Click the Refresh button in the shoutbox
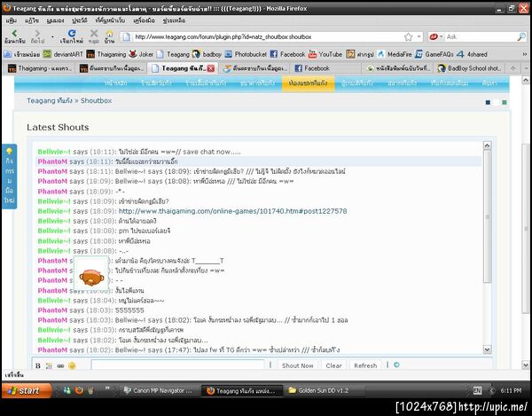 365,365
